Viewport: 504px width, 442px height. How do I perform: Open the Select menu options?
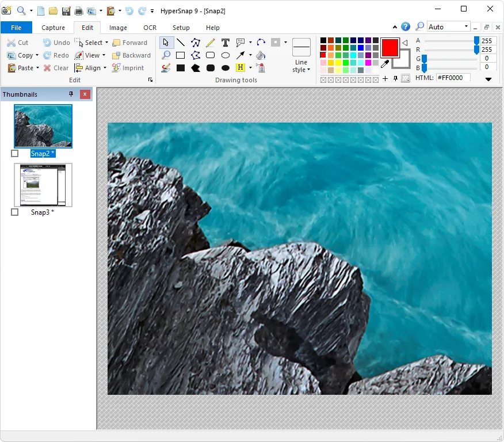tap(106, 42)
